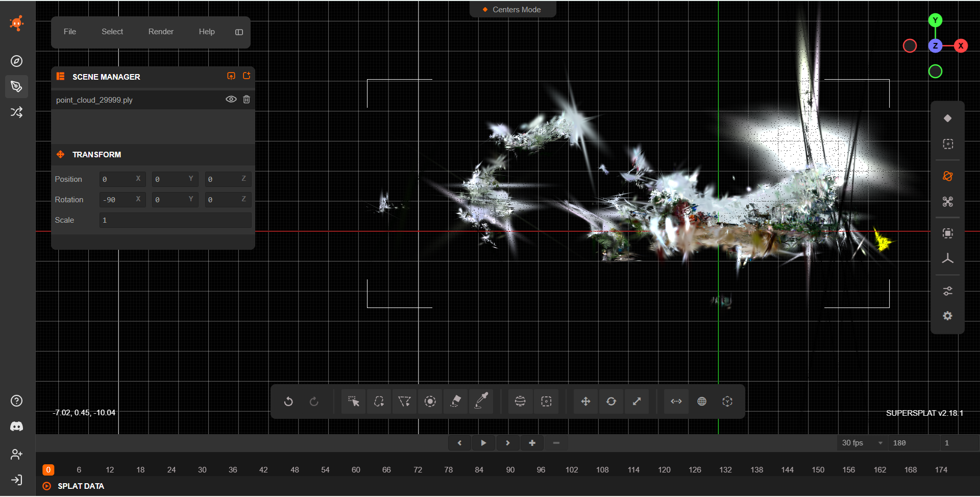980x497 pixels.
Task: Open the color adjustment sliders panel
Action: click(948, 291)
